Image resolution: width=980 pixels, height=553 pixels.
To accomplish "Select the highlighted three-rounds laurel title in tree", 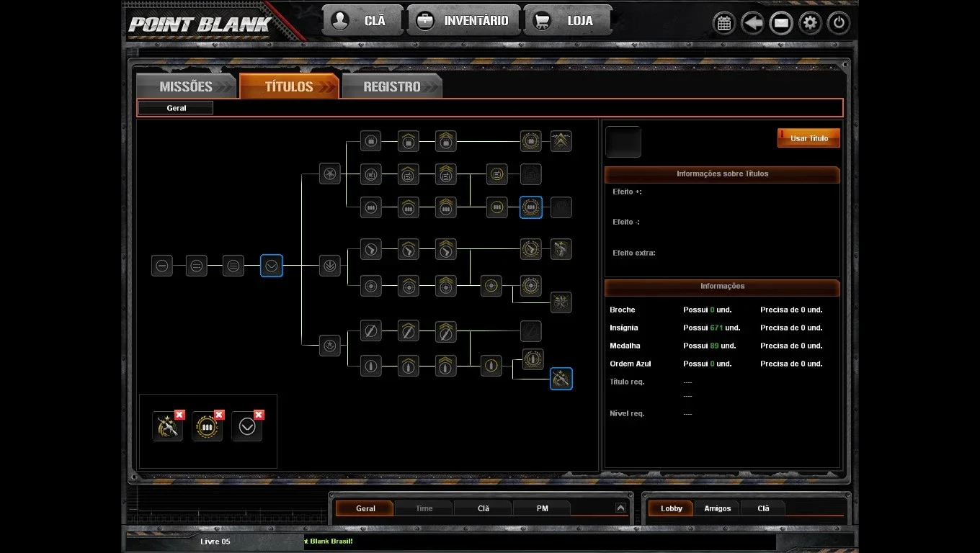I will point(531,207).
